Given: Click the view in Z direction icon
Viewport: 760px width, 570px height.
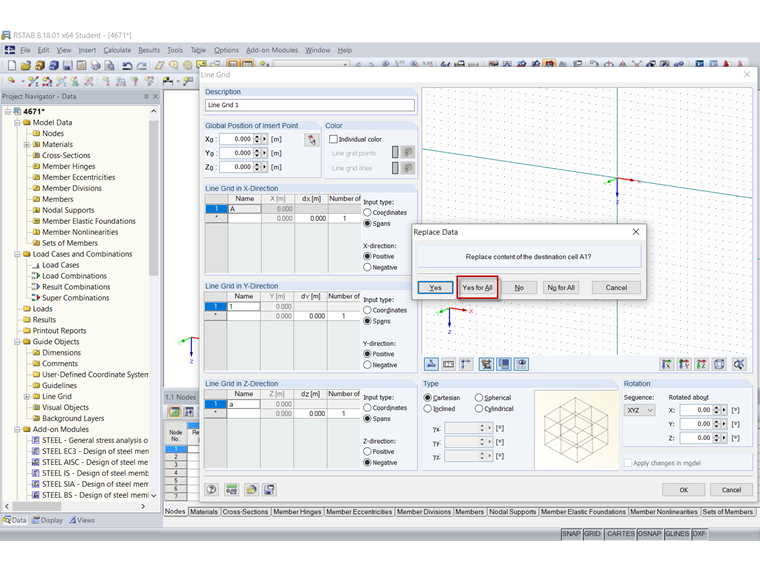Looking at the screenshot, I should tap(702, 364).
